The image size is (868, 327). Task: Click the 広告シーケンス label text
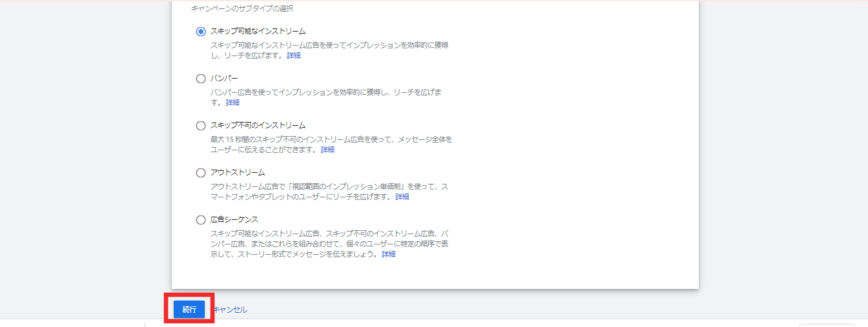(x=234, y=220)
